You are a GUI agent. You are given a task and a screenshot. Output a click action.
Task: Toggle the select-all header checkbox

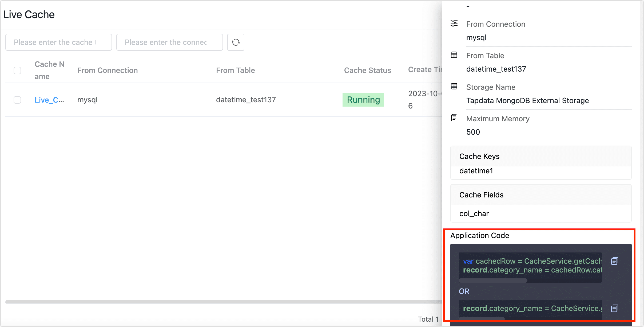coord(17,71)
